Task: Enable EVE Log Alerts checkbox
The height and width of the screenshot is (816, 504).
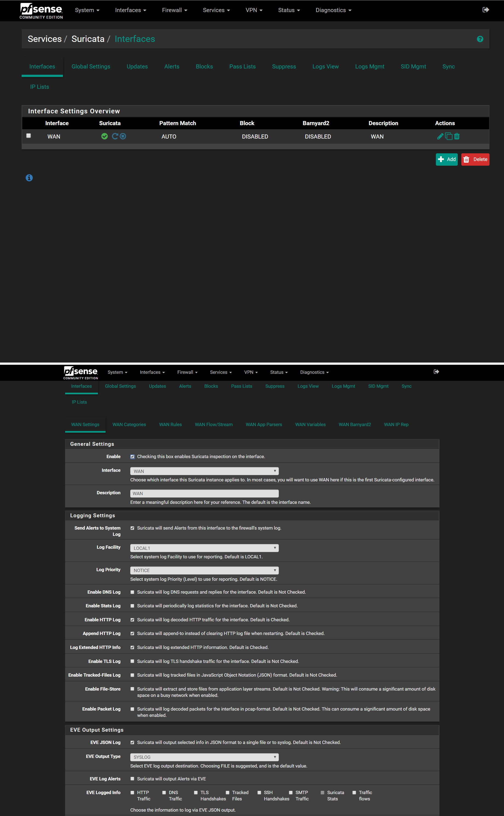Action: [132, 779]
